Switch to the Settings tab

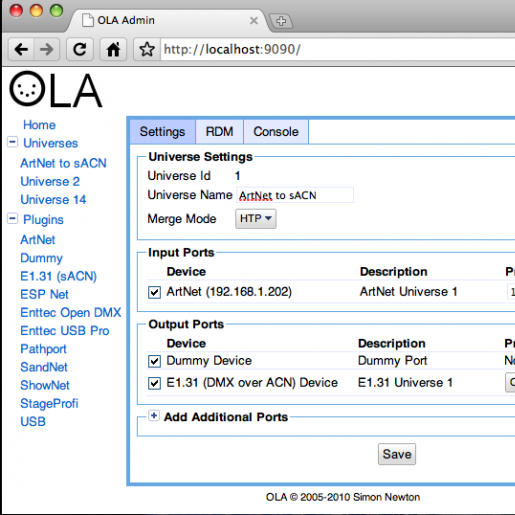162,132
